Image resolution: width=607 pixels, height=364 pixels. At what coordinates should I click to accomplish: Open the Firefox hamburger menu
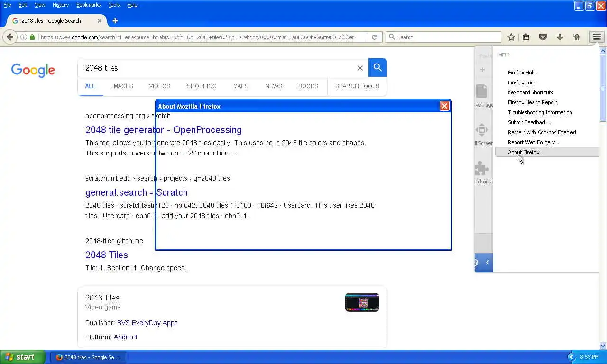point(597,37)
